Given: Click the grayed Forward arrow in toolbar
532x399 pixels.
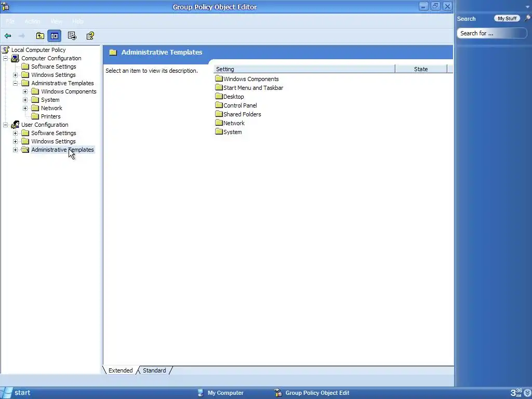Looking at the screenshot, I should tap(21, 36).
